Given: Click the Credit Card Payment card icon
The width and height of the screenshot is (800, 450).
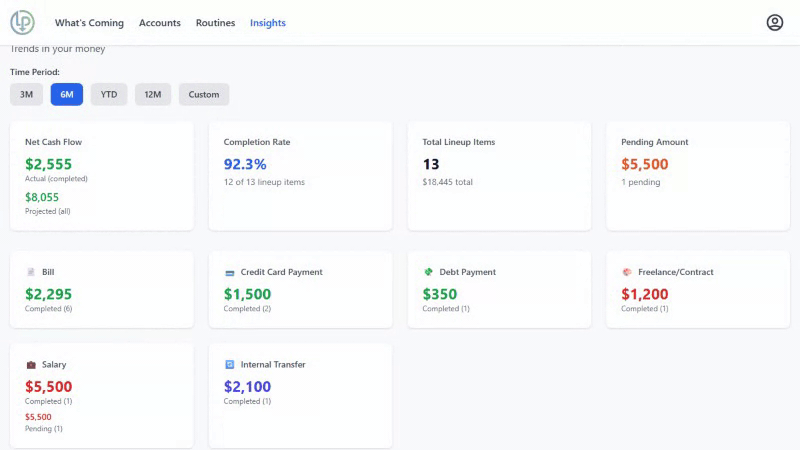Looking at the screenshot, I should pyautogui.click(x=230, y=272).
